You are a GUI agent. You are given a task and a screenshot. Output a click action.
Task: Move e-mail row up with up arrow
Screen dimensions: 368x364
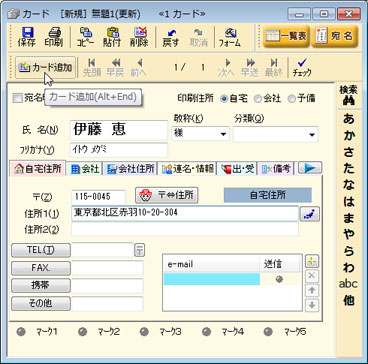point(312,290)
